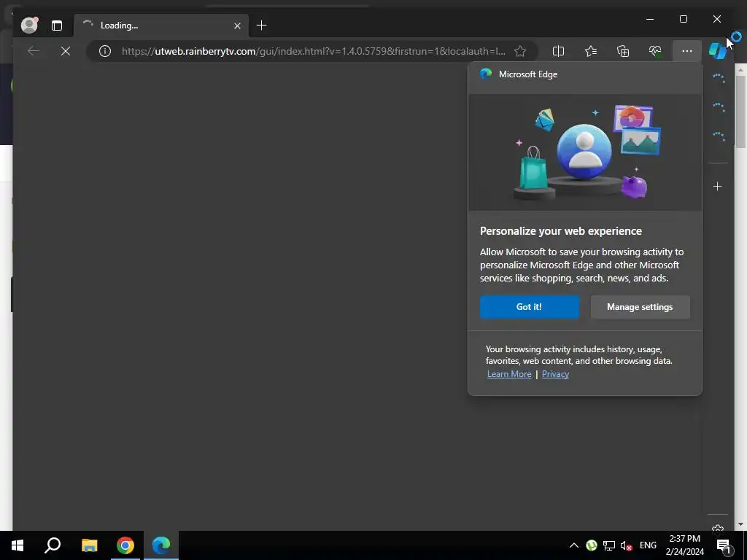
Task: Change ENG input language
Action: click(x=648, y=545)
